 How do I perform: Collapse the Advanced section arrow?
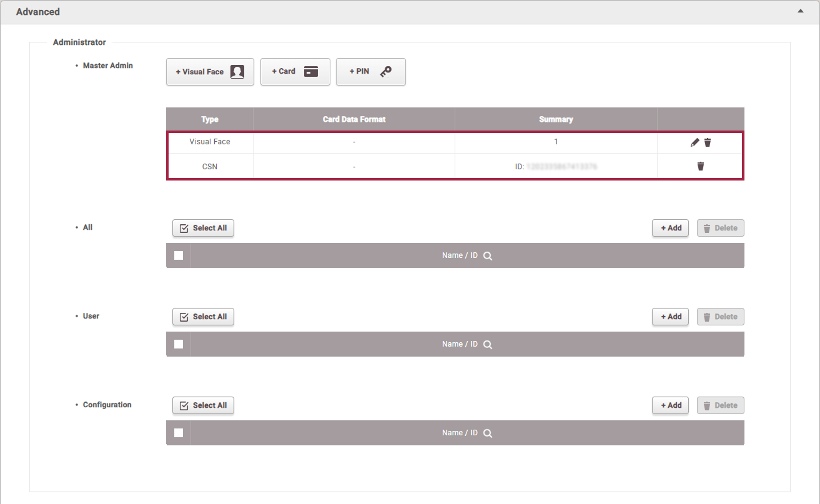point(801,11)
